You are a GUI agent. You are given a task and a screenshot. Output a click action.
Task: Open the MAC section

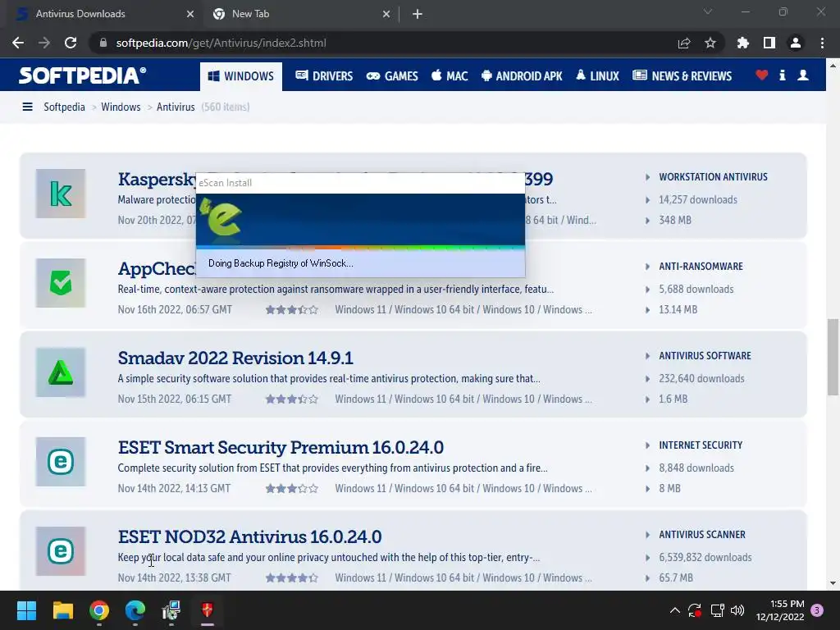coord(450,76)
